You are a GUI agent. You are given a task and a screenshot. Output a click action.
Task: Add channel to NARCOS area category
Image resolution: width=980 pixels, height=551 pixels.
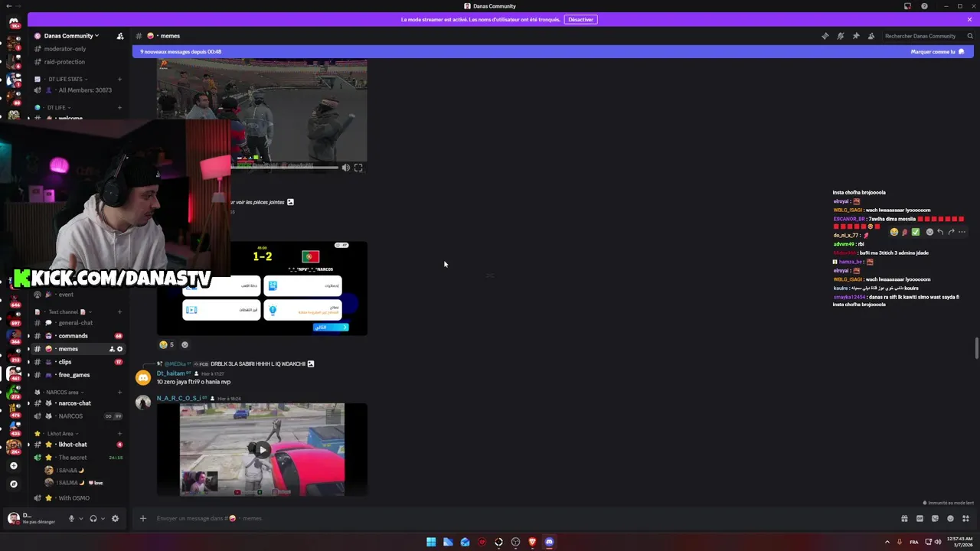coord(119,393)
